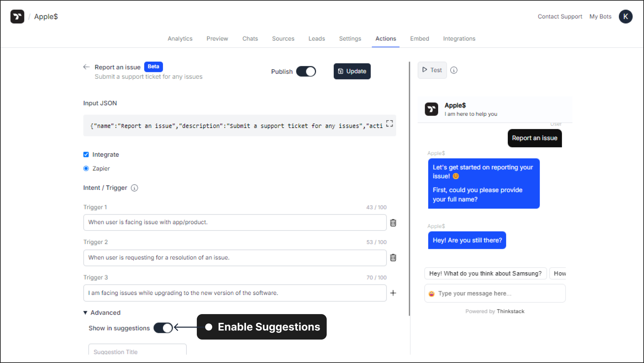Run the action with the Test button
Image resolution: width=644 pixels, height=363 pixels.
(x=432, y=70)
